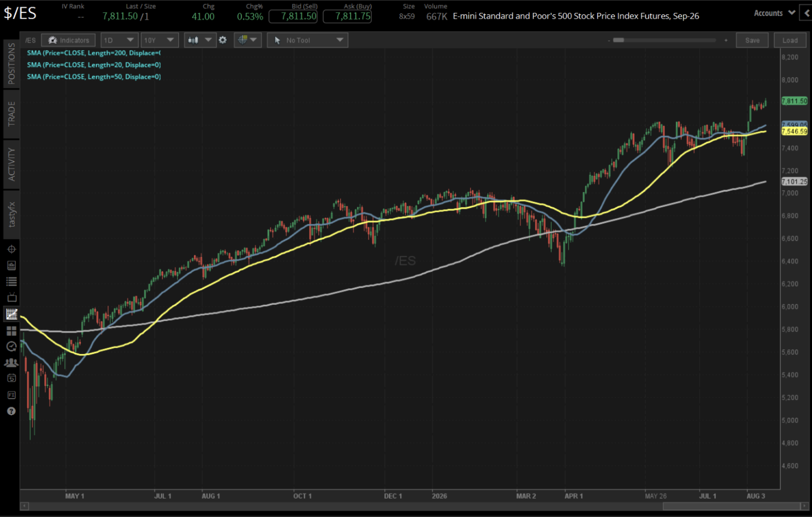Click the $/ES symbol field
Screen dimensions: 812x517
[20, 14]
